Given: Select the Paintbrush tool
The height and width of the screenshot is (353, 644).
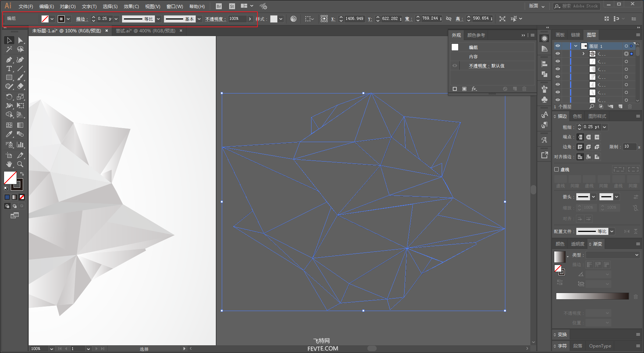Looking at the screenshot, I should (x=21, y=78).
